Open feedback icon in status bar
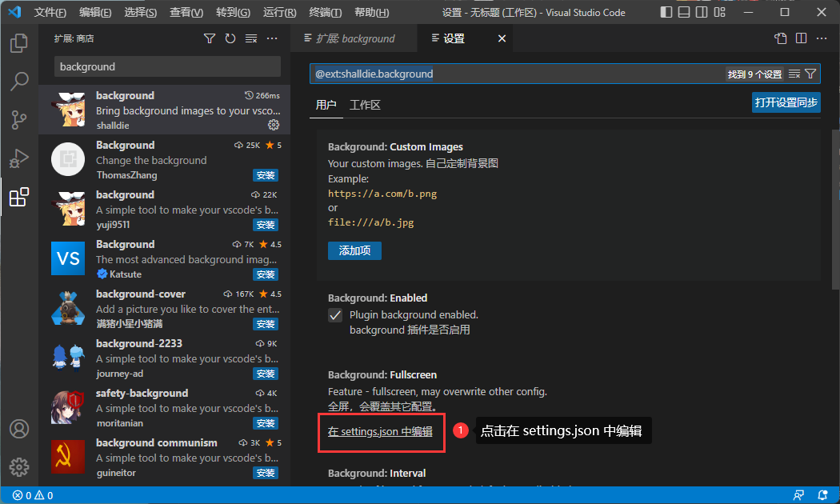The image size is (840, 504). 798,495
